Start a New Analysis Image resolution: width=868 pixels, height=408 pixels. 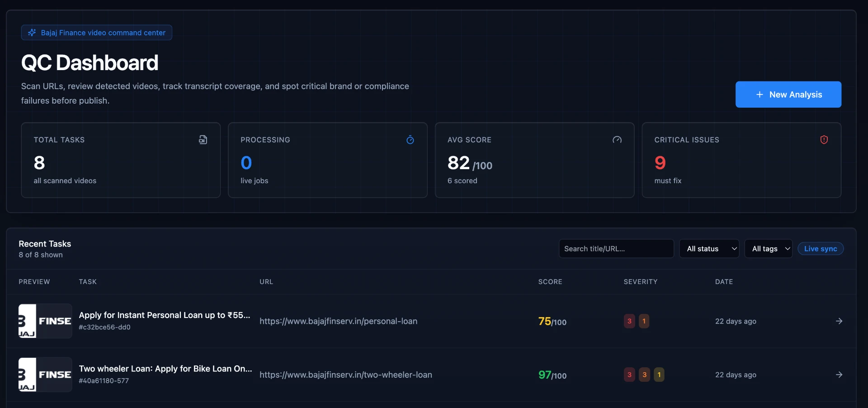[788, 95]
